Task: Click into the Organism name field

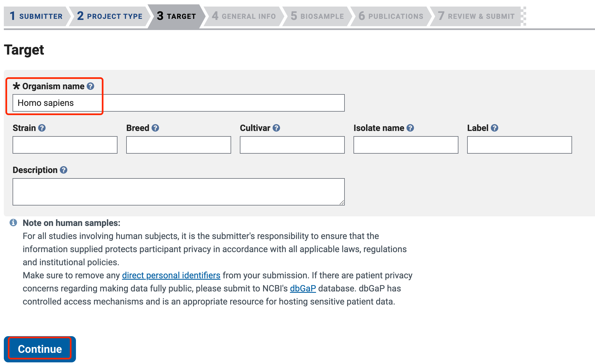Action: click(x=178, y=103)
